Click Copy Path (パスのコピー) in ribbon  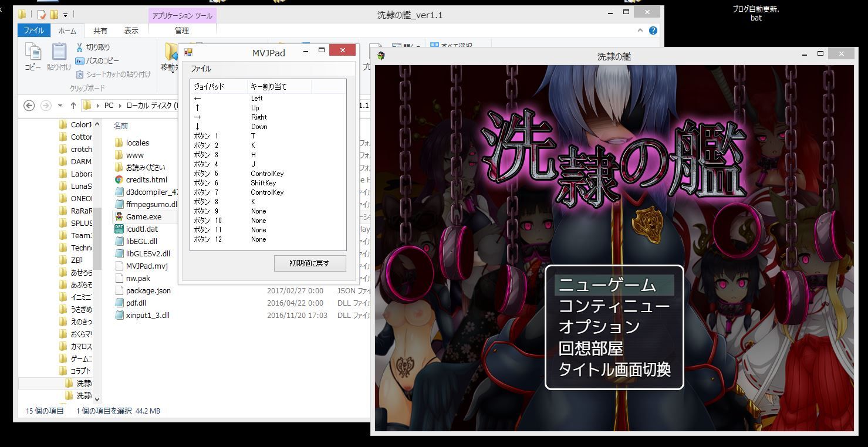point(97,60)
